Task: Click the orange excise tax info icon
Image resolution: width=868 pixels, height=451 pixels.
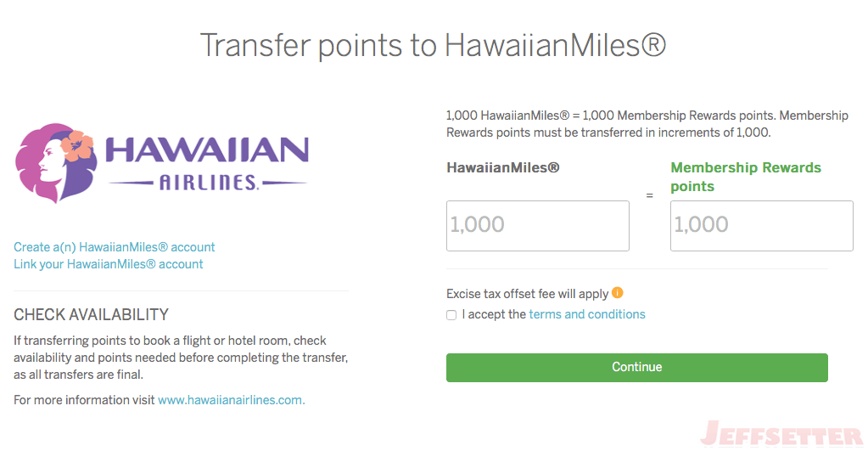Action: pyautogui.click(x=617, y=292)
